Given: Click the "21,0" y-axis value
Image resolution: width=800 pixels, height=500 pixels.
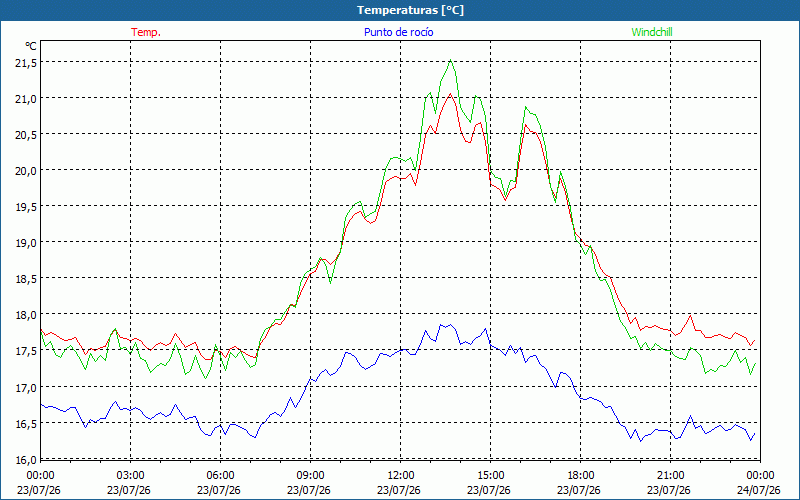Looking at the screenshot, I should (28, 99).
